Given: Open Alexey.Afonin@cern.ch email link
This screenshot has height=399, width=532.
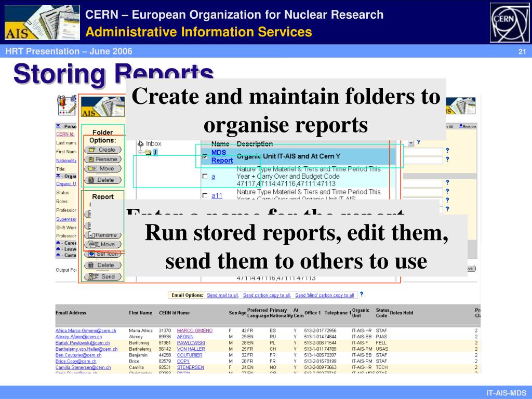Looking at the screenshot, I should coord(79,337).
